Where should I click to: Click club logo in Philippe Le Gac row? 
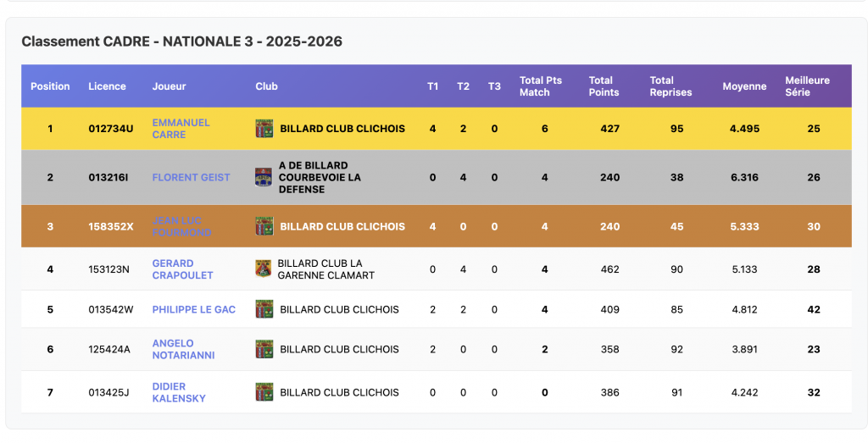tap(264, 309)
